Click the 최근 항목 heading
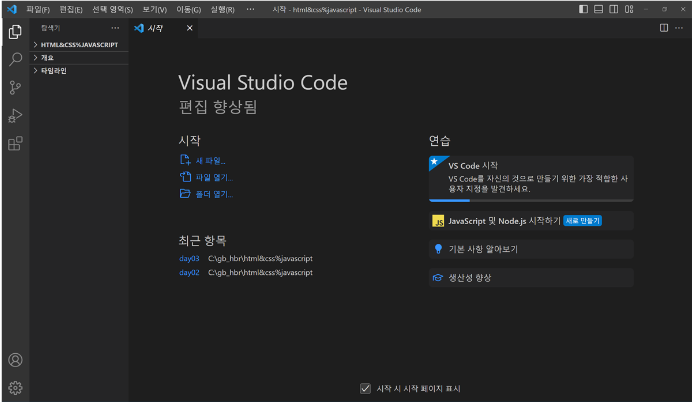 (203, 241)
